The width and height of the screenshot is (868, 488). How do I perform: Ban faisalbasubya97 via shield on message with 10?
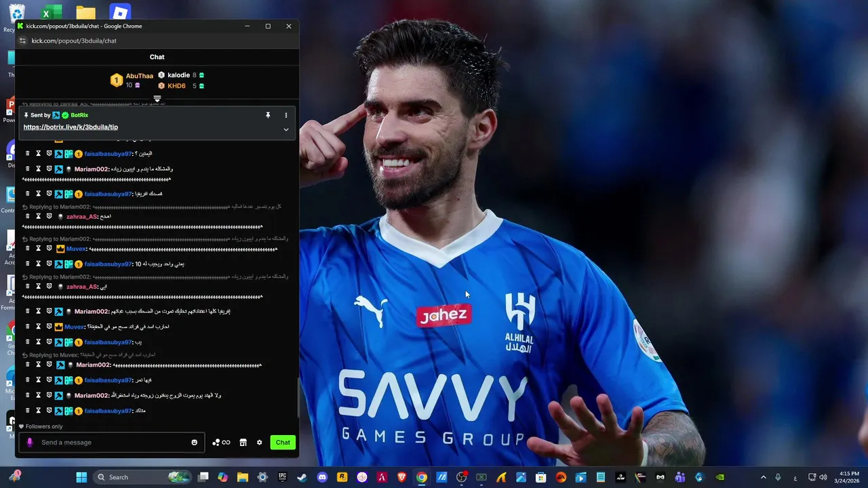coord(49,264)
